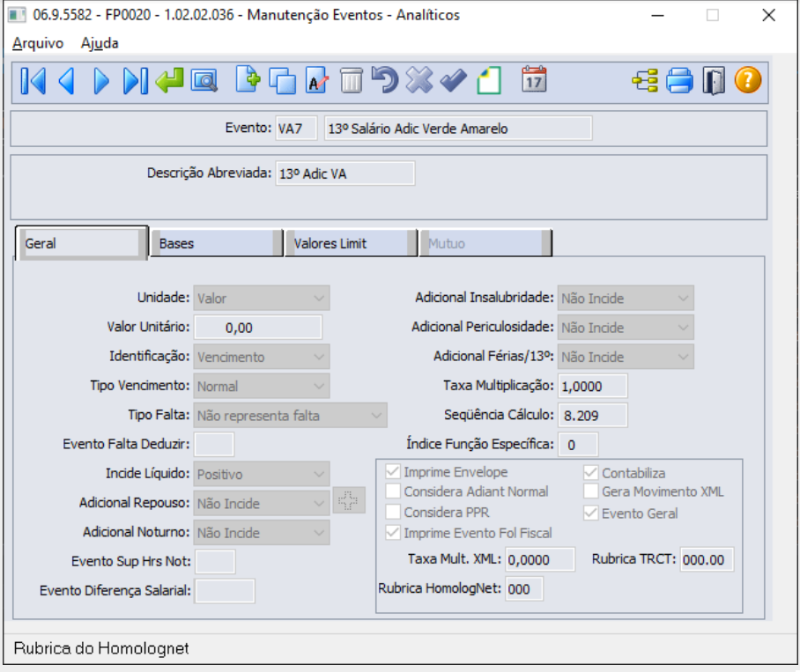
Task: Click the Evento Diferença Salarial field
Action: pos(225,591)
